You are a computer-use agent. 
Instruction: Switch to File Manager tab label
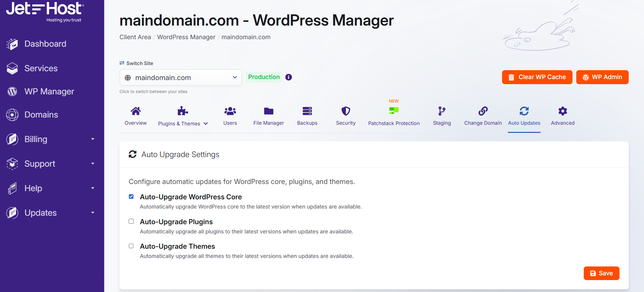[x=269, y=123]
